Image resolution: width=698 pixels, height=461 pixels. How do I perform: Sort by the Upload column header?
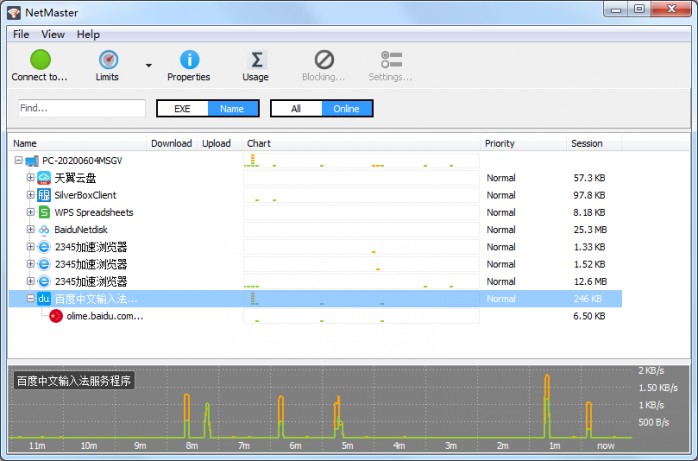[220, 143]
